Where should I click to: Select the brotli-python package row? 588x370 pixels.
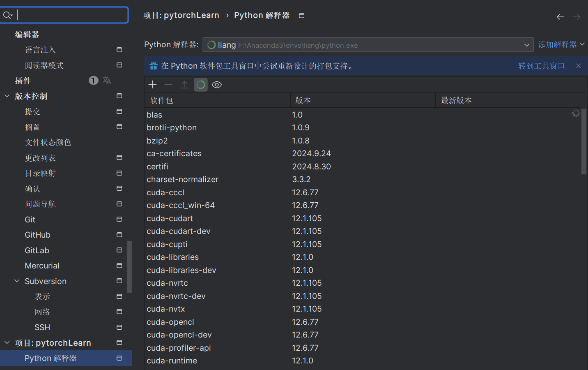(x=363, y=127)
